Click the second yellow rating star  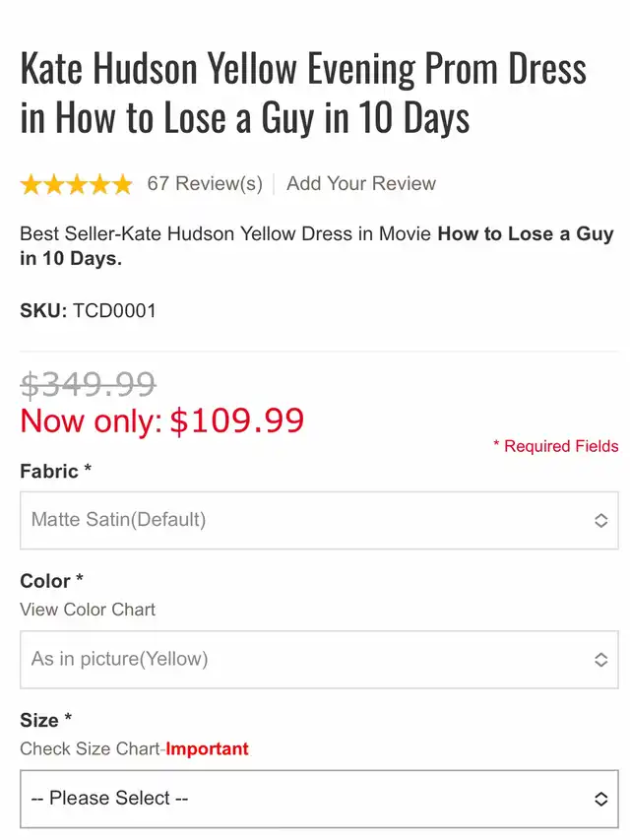53,184
